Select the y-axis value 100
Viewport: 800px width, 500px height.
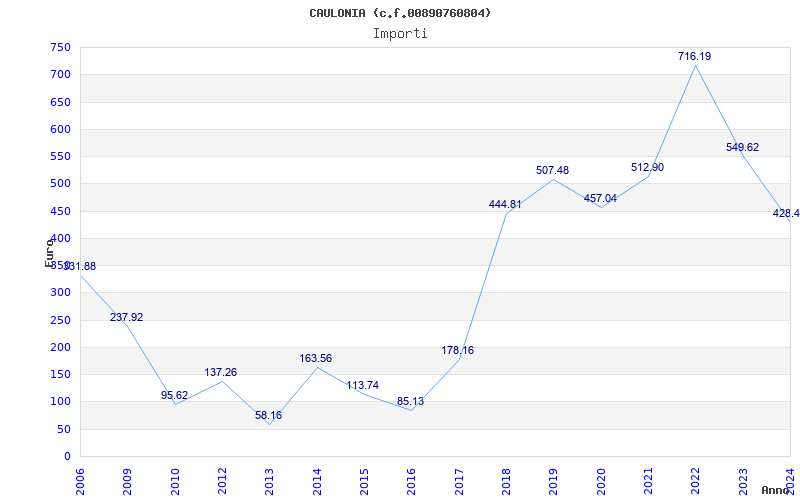[60, 402]
